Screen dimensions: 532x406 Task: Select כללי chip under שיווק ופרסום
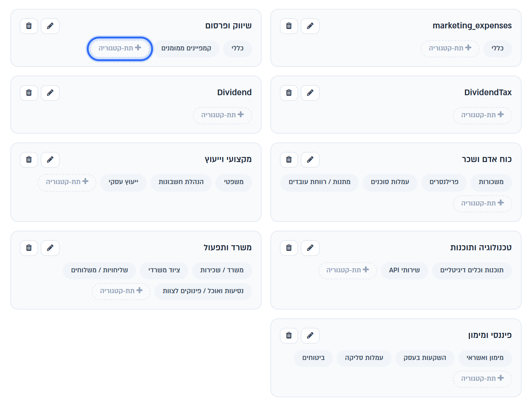(238, 49)
